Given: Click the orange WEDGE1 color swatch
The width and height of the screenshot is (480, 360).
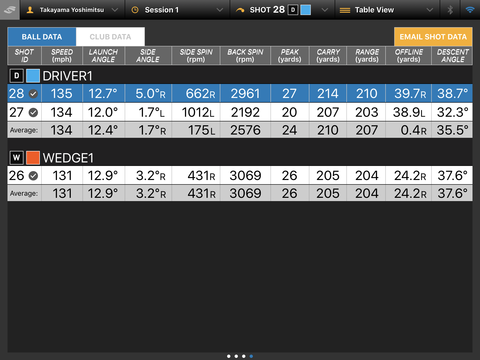Looking at the screenshot, I should pyautogui.click(x=33, y=158).
